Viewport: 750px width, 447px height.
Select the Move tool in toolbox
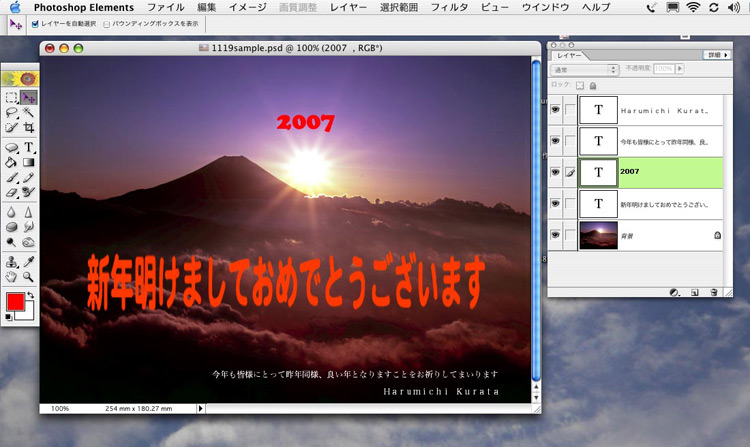coord(29,98)
